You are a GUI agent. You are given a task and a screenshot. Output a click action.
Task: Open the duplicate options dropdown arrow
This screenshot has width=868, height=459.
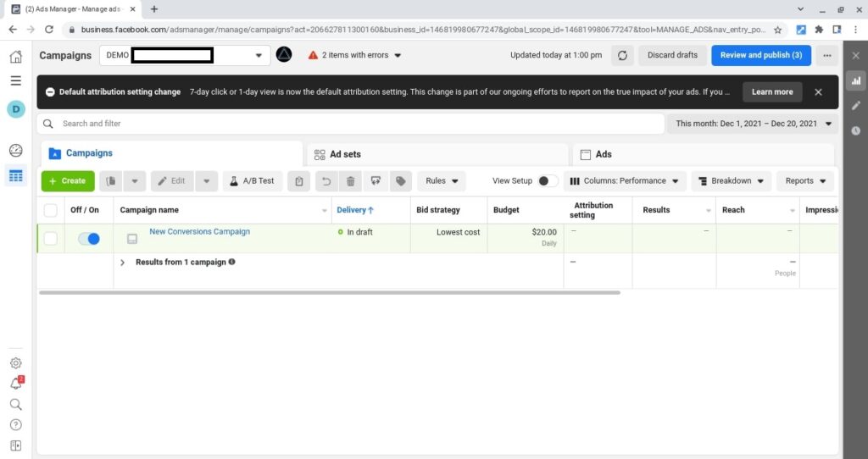coord(135,181)
